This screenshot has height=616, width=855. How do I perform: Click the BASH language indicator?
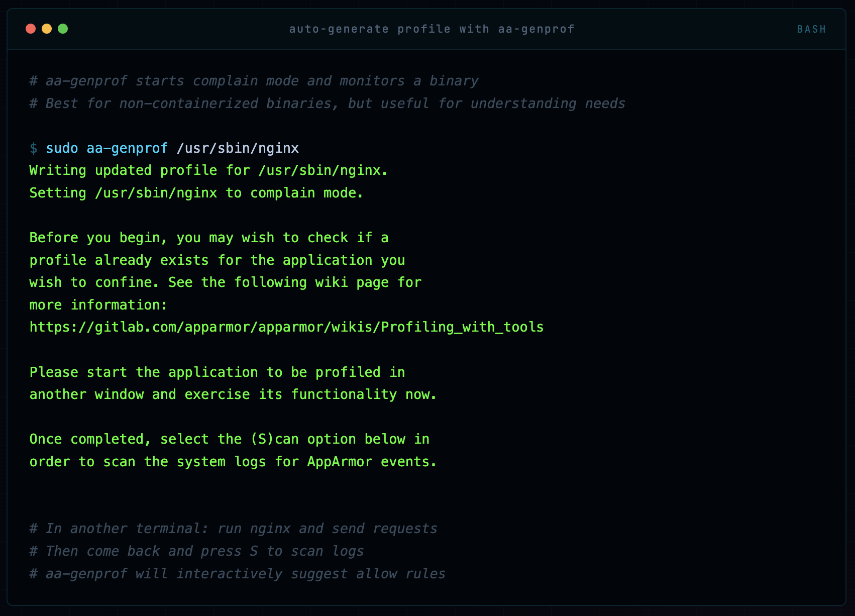click(810, 29)
